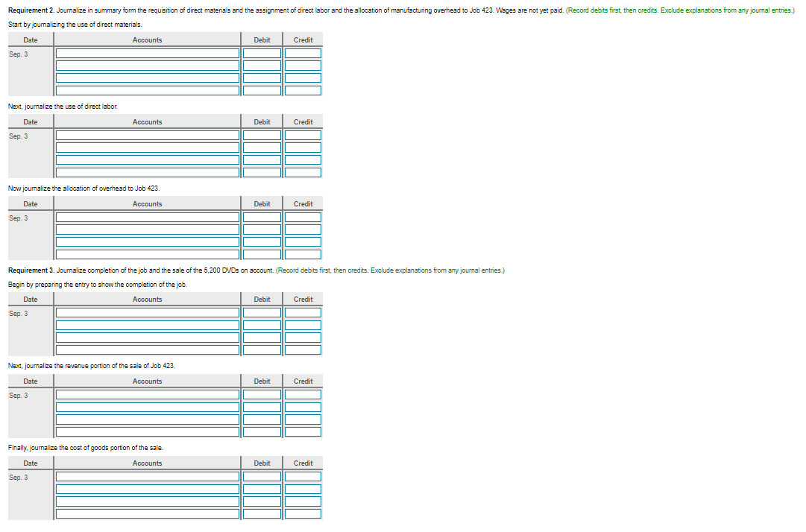Click the first Accounts field for the revenue entry
This screenshot has height=532, width=806.
(147, 394)
